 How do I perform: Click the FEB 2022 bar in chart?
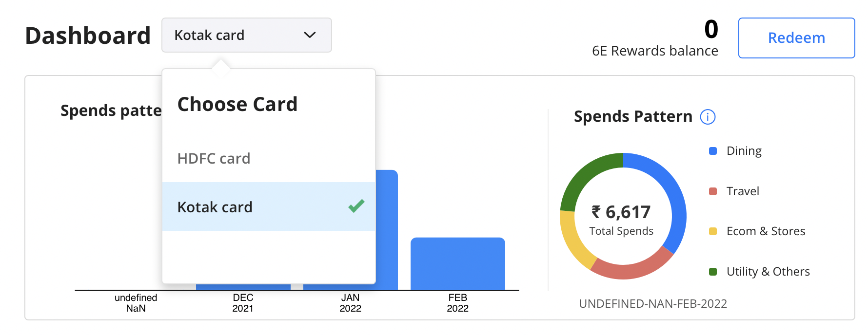(457, 263)
